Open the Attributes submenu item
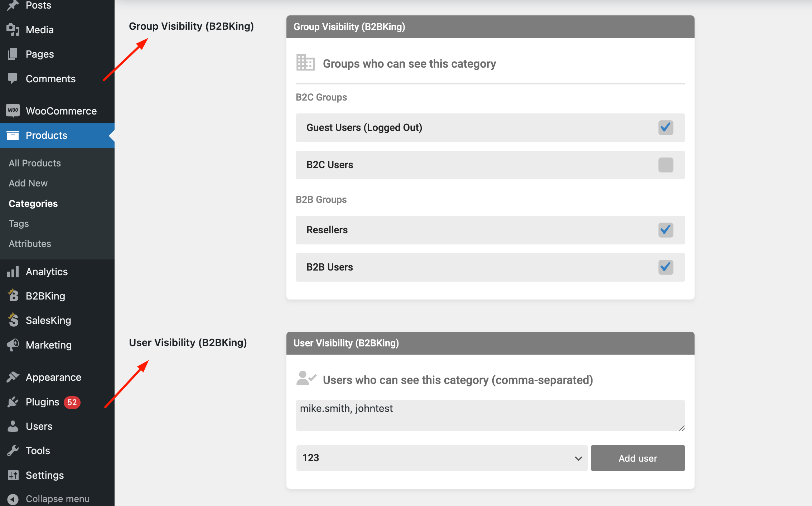812x506 pixels. [30, 244]
